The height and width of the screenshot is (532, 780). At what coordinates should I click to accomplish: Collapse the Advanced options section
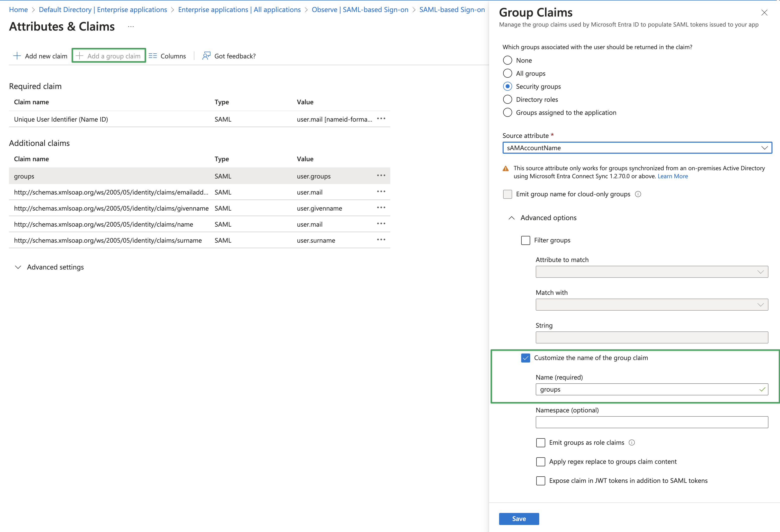tap(511, 218)
